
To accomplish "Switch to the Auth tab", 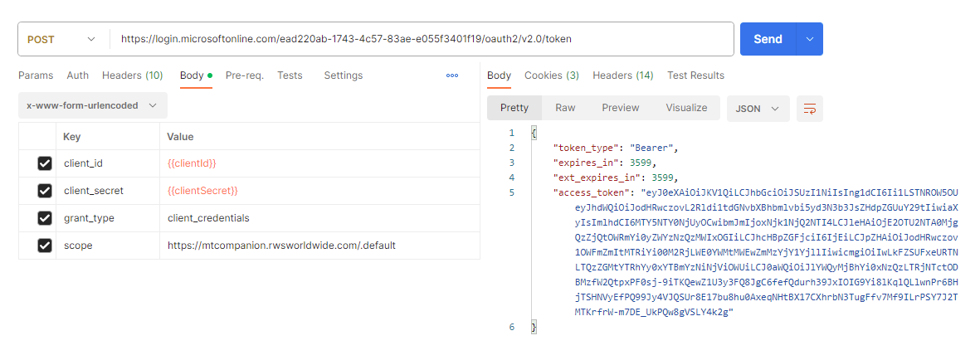I will pyautogui.click(x=77, y=75).
